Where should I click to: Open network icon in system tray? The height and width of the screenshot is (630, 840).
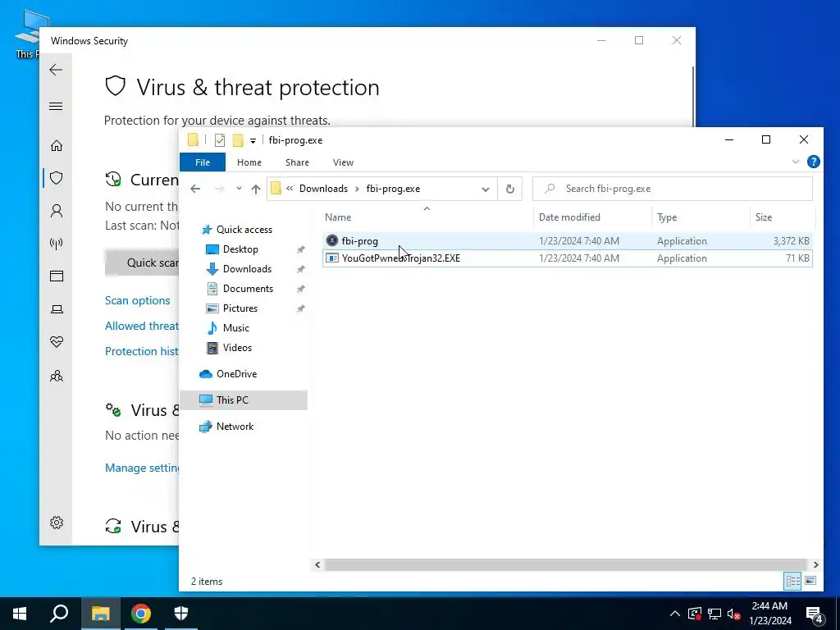point(714,614)
